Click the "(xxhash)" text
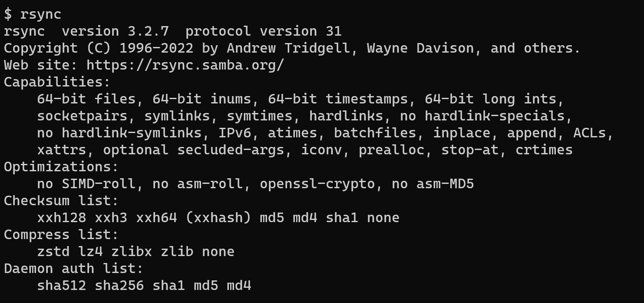This screenshot has width=644, height=303. pos(218,218)
